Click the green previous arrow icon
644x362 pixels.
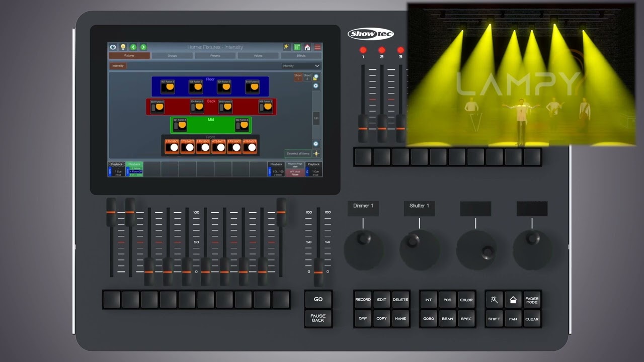click(x=133, y=47)
